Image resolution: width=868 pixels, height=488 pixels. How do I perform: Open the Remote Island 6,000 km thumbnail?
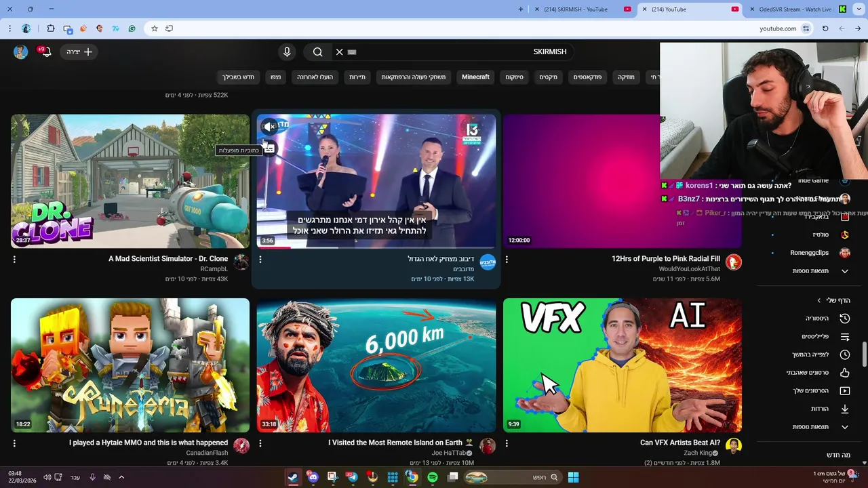pyautogui.click(x=376, y=365)
